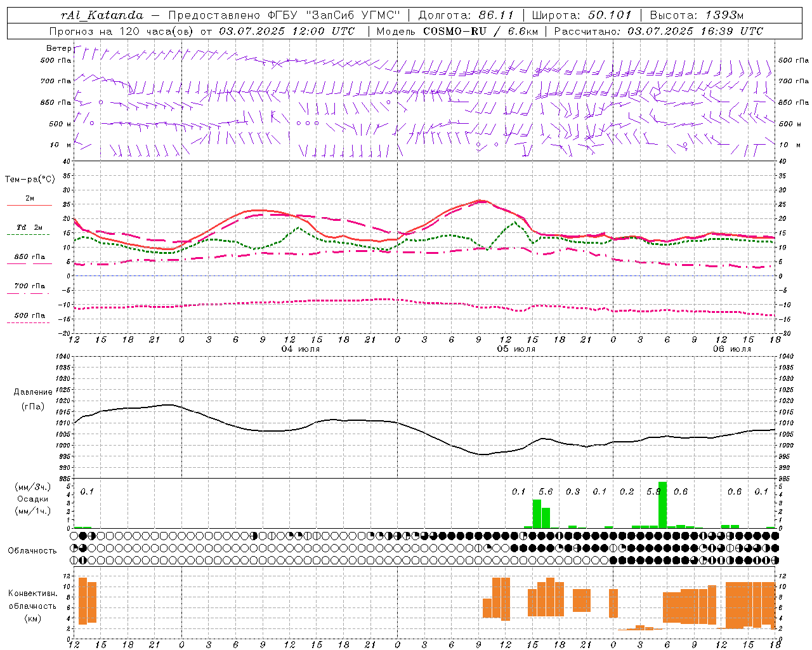
Task: Select the Прогноз на 120 часа(ов) text
Action: click(122, 31)
